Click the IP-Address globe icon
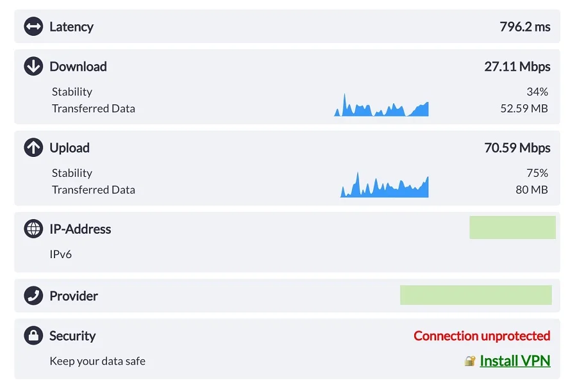The height and width of the screenshot is (392, 577). click(x=33, y=229)
